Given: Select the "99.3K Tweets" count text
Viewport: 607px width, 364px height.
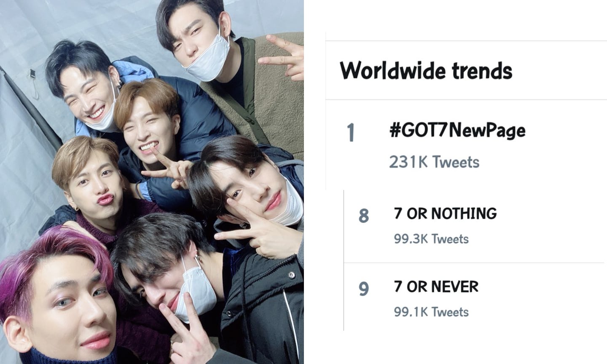Looking at the screenshot, I should click(431, 239).
